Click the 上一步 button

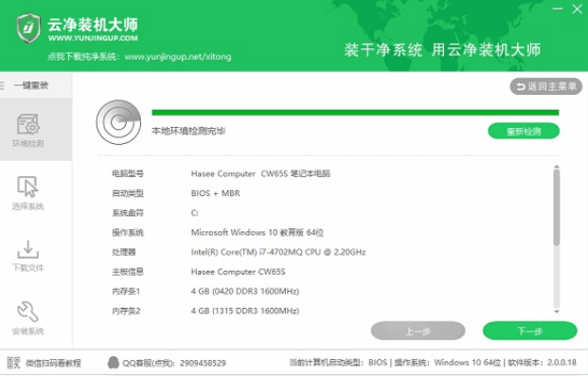pyautogui.click(x=419, y=331)
